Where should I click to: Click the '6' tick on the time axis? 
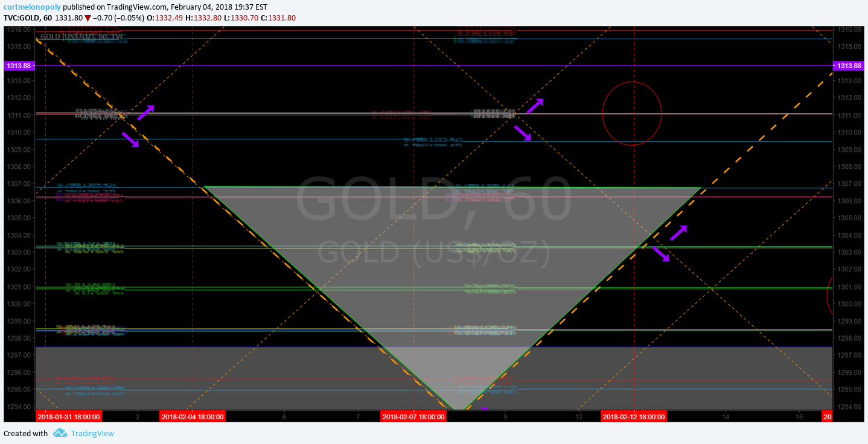pyautogui.click(x=284, y=417)
